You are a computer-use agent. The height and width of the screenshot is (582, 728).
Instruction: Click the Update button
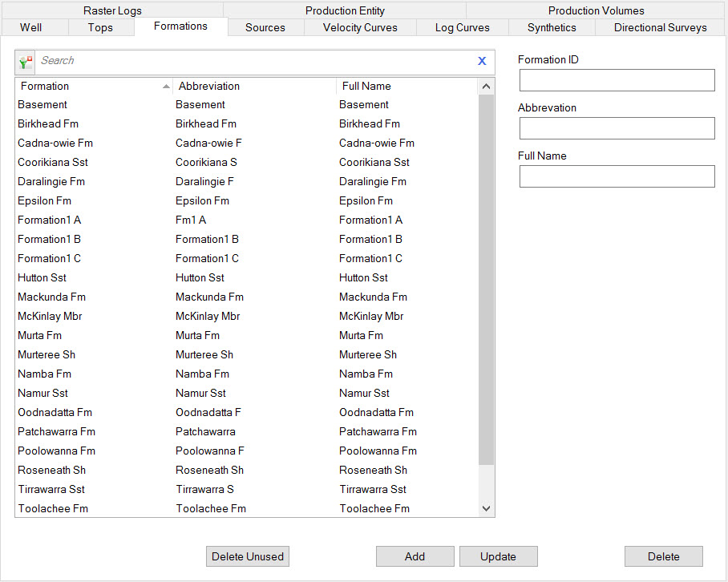tap(498, 556)
